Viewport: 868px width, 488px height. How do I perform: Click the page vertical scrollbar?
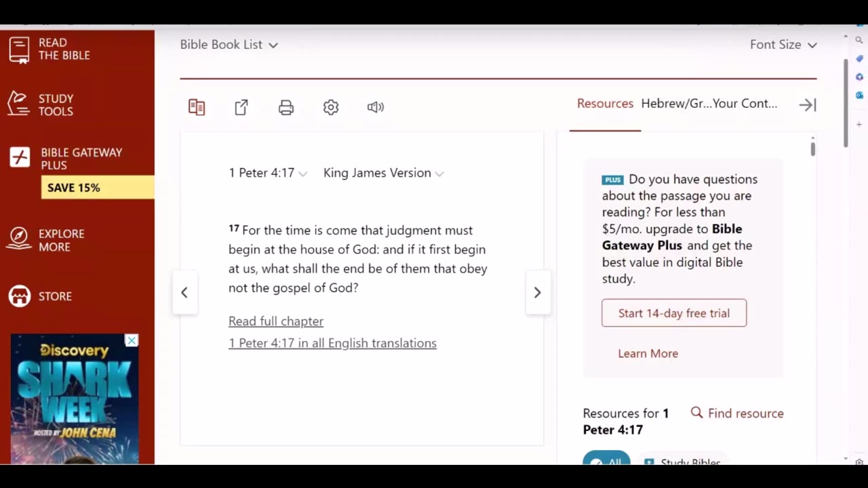coord(846,102)
